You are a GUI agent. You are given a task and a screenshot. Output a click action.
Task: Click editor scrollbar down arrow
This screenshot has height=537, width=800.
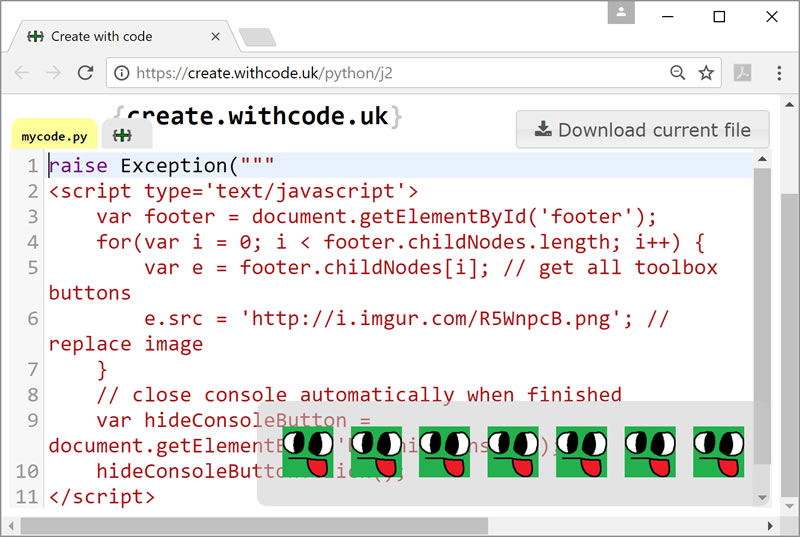pyautogui.click(x=762, y=498)
